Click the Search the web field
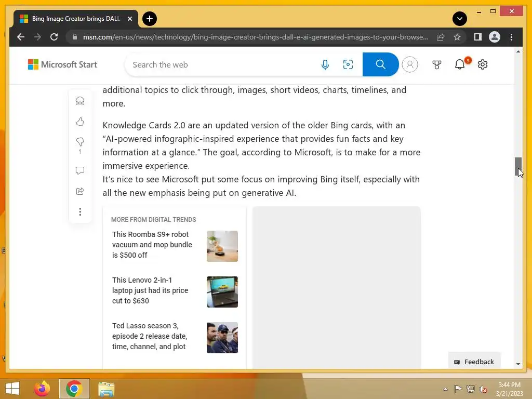Screen dimensions: 532x399 [224, 64]
